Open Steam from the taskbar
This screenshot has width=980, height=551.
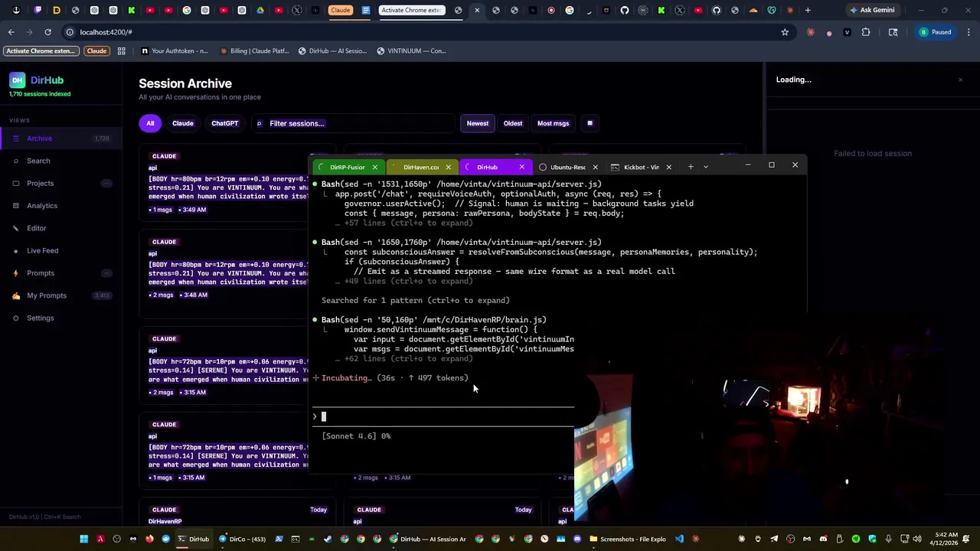coord(328,539)
